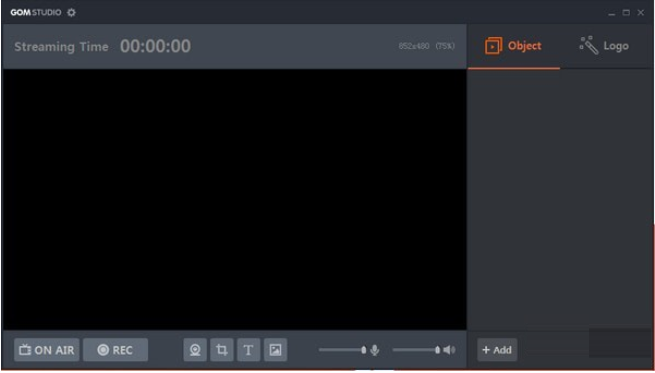655x373 pixels.
Task: Click the + Add button
Action: 497,350
